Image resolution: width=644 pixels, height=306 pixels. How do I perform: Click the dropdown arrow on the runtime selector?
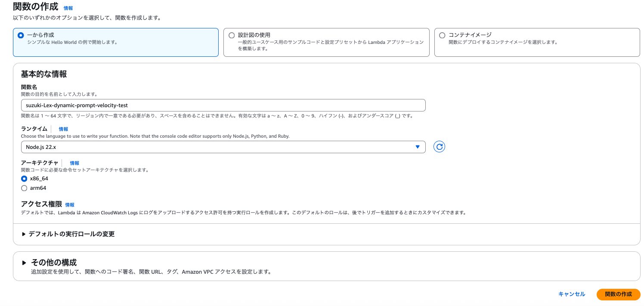(x=417, y=147)
